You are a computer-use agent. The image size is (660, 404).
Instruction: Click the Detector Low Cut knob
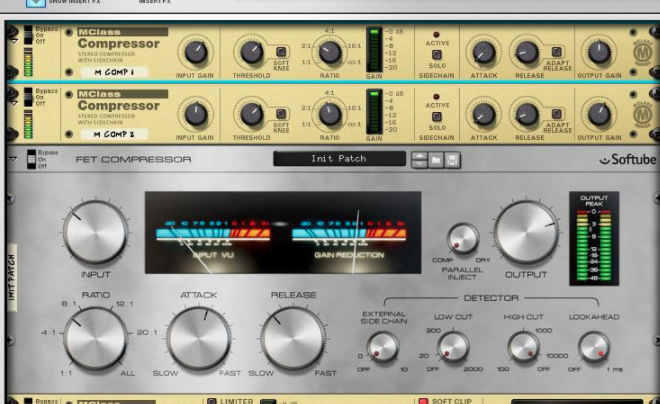453,347
